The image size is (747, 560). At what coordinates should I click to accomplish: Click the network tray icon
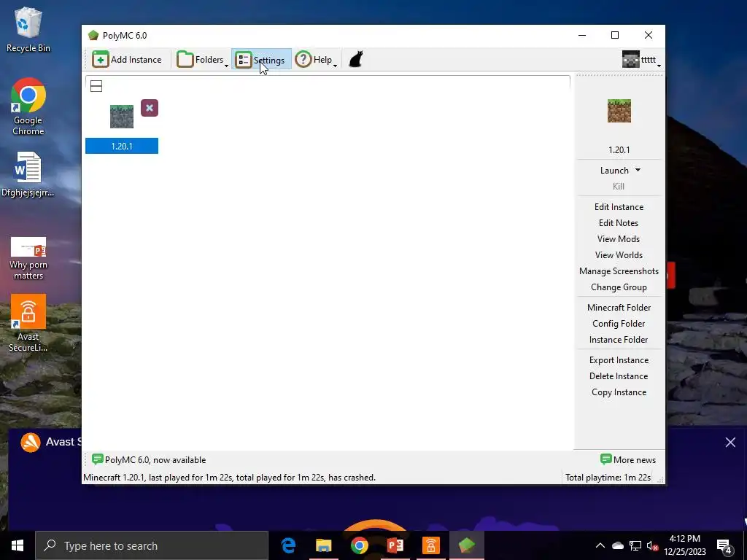(x=635, y=545)
